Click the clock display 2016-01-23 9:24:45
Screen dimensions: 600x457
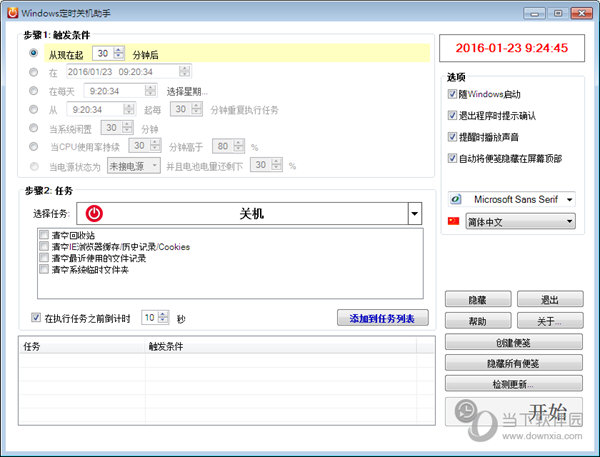tap(512, 48)
